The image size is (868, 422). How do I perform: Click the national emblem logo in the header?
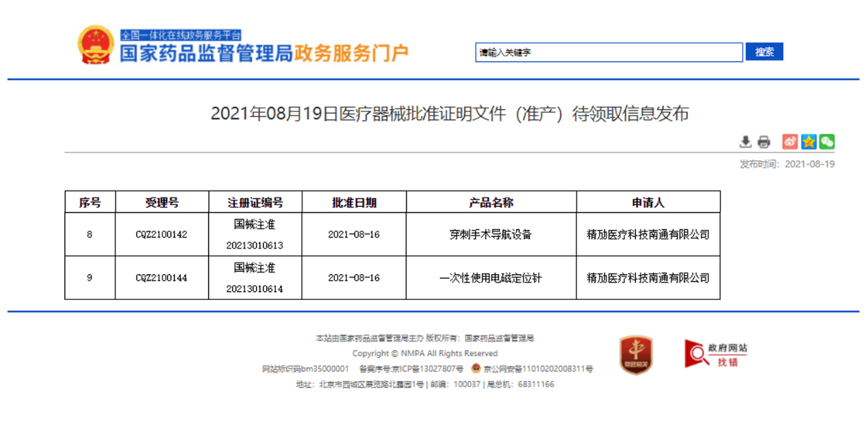pos(96,45)
